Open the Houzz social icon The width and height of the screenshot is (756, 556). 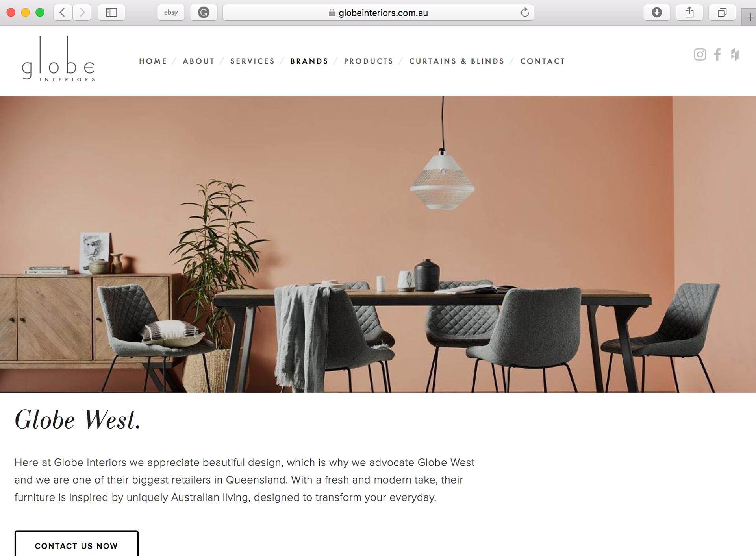click(x=735, y=54)
